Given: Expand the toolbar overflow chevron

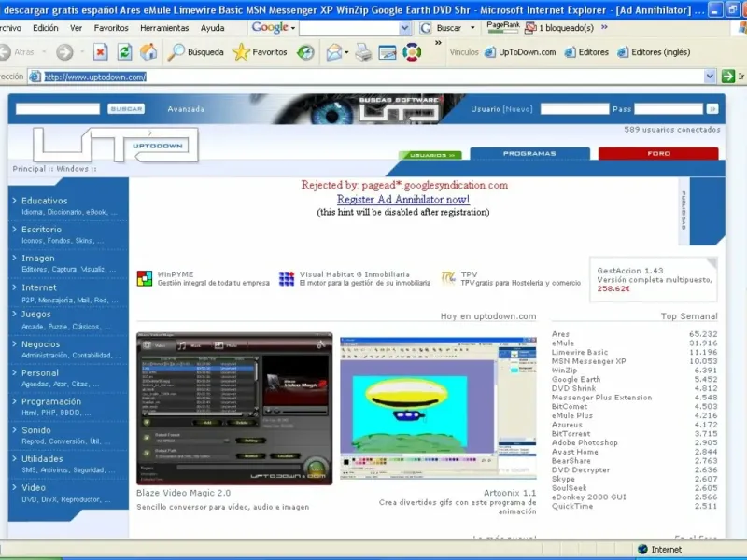Looking at the screenshot, I should tap(438, 43).
